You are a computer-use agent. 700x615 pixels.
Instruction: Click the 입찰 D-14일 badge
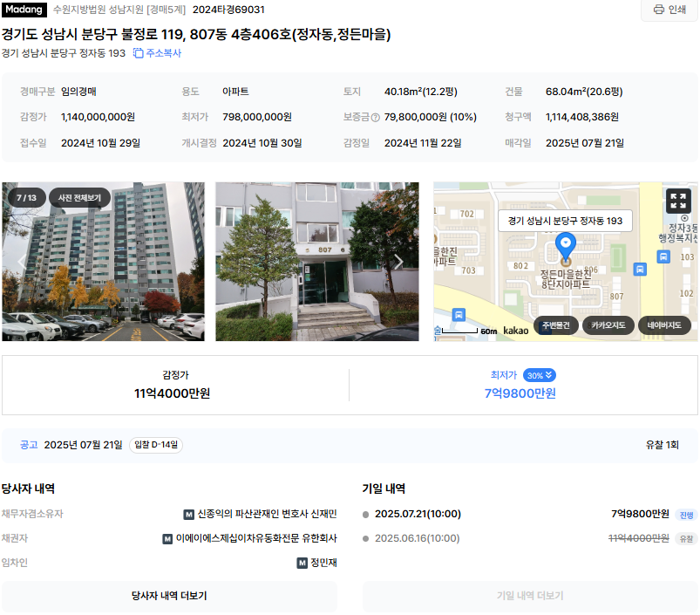tap(156, 445)
